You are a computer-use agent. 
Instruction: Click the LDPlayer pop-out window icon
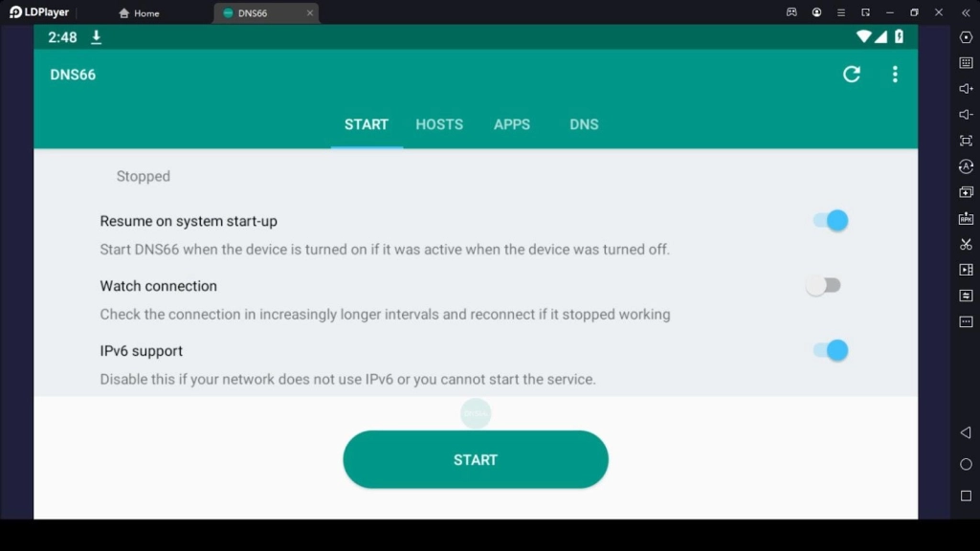pyautogui.click(x=865, y=11)
